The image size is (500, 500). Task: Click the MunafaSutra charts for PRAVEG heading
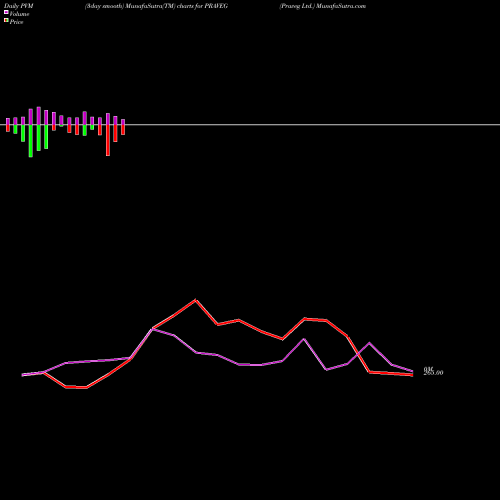point(156,6)
